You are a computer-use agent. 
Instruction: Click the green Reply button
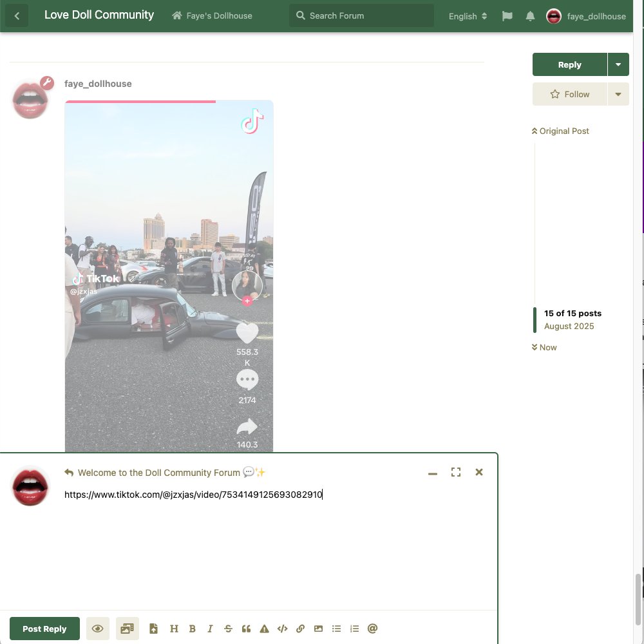(x=570, y=64)
